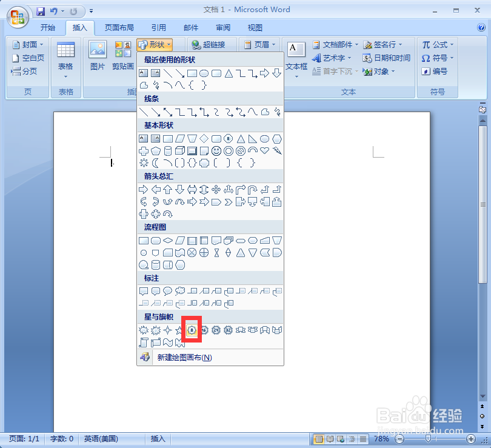Select the cloud callout shape
The image size is (491, 448).
(180, 291)
